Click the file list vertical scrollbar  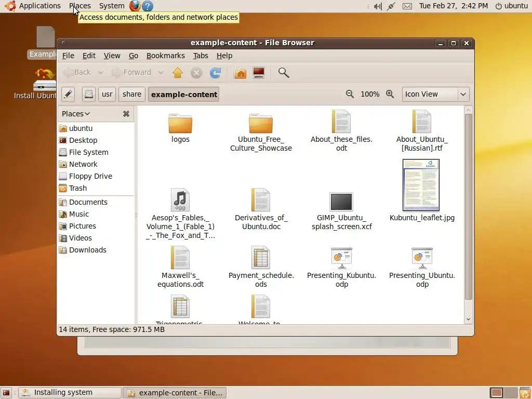(x=469, y=207)
